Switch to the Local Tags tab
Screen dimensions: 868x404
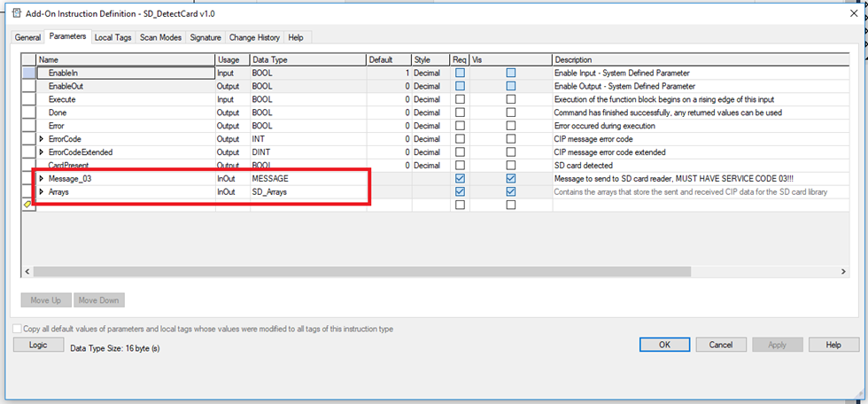point(112,37)
